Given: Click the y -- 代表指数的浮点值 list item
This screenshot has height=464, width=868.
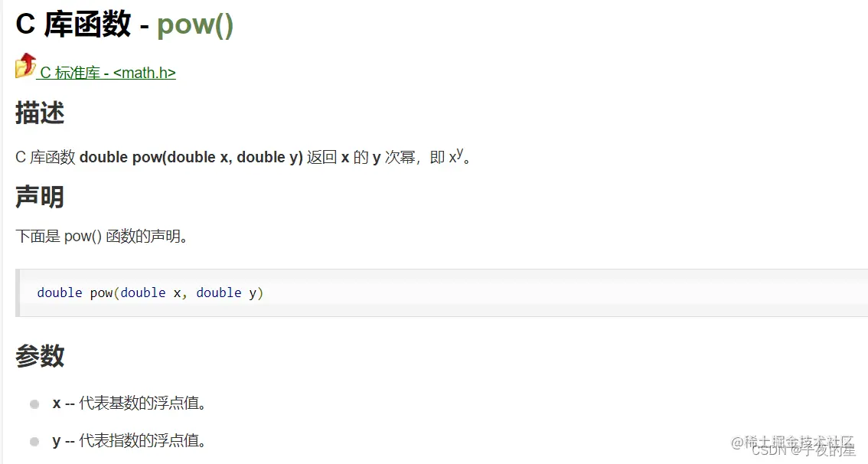Looking at the screenshot, I should pos(129,441).
